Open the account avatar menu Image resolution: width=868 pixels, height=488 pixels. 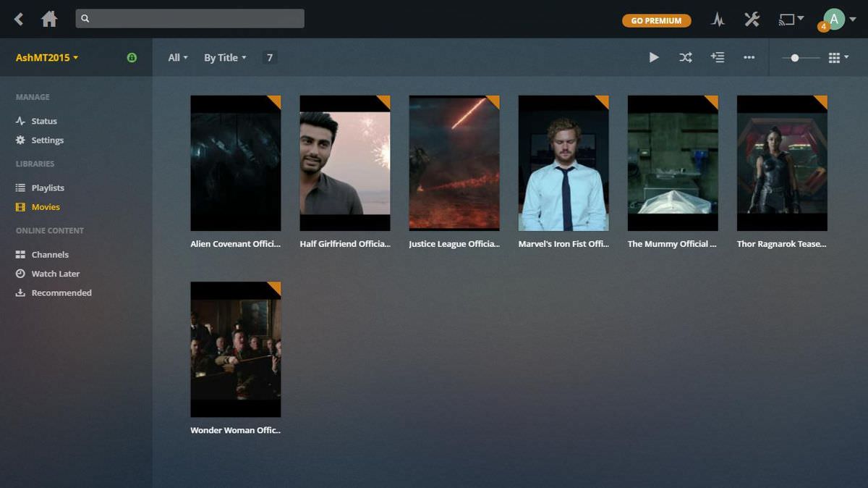coord(839,20)
